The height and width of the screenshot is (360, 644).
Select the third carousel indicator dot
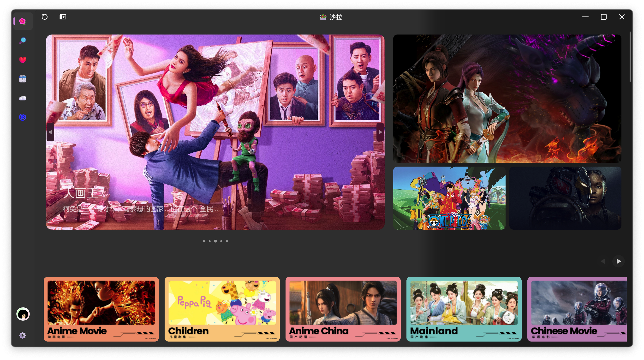[215, 241]
